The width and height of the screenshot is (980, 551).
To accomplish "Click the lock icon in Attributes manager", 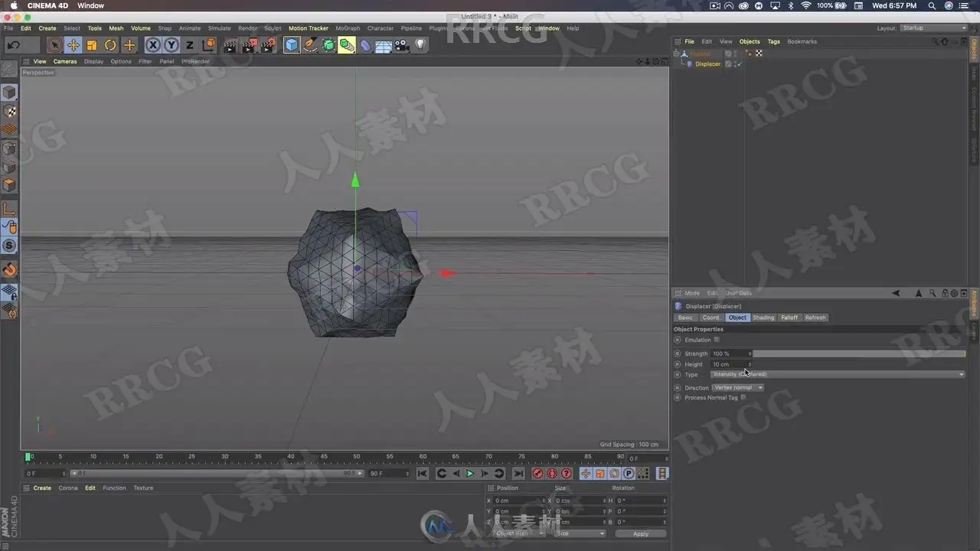I will [945, 293].
